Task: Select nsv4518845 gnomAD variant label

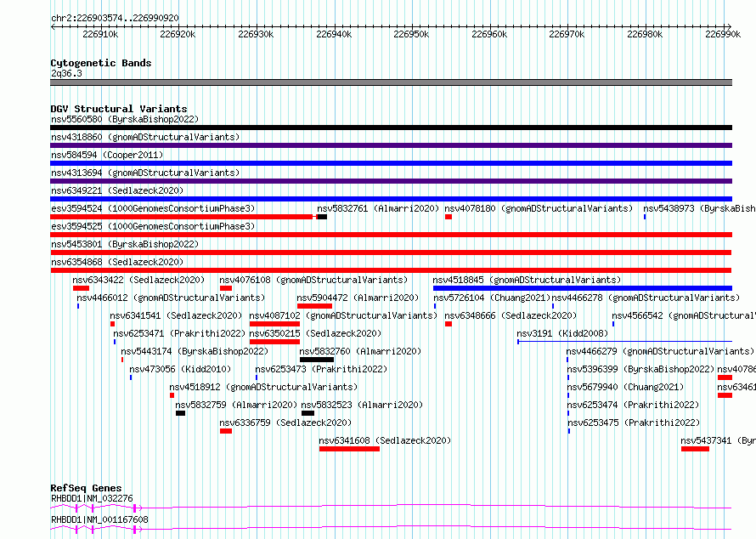Action: pos(527,280)
